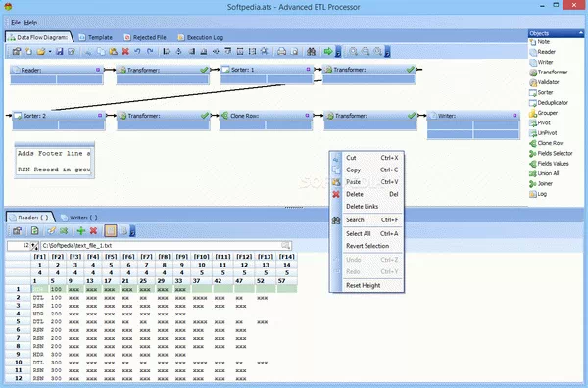Screen dimensions: 588x388
Task: Pick the Pivot object in the Objects panel
Action: click(x=540, y=122)
